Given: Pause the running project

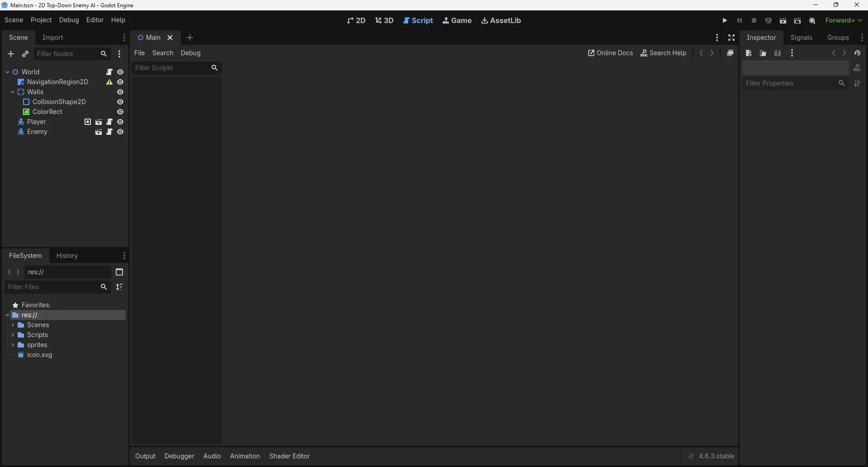Looking at the screenshot, I should [x=740, y=20].
